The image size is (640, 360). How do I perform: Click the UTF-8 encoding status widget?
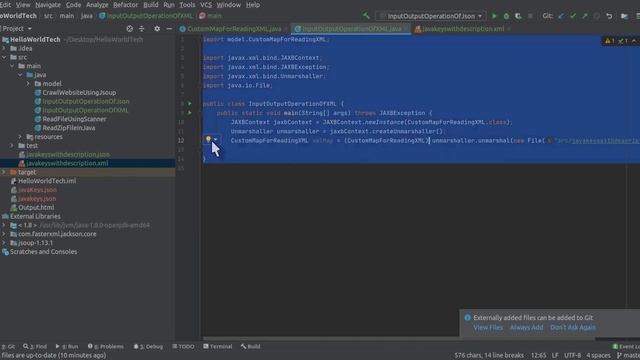tap(572, 355)
